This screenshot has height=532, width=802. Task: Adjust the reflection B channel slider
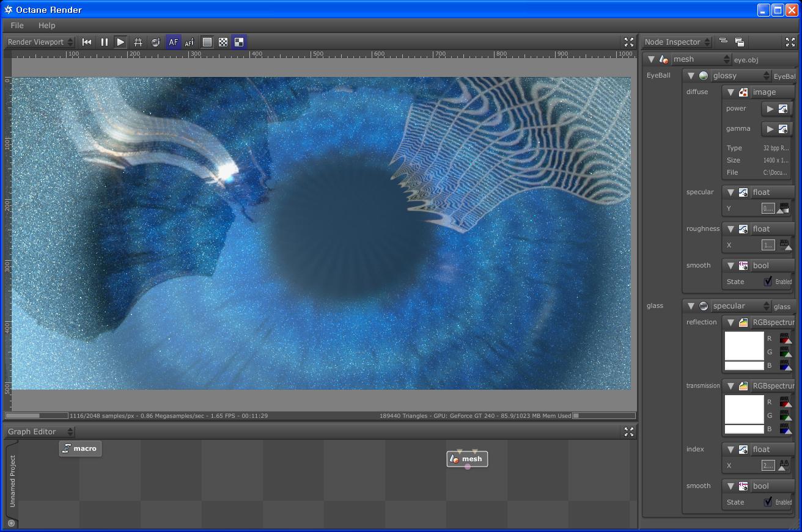(785, 366)
